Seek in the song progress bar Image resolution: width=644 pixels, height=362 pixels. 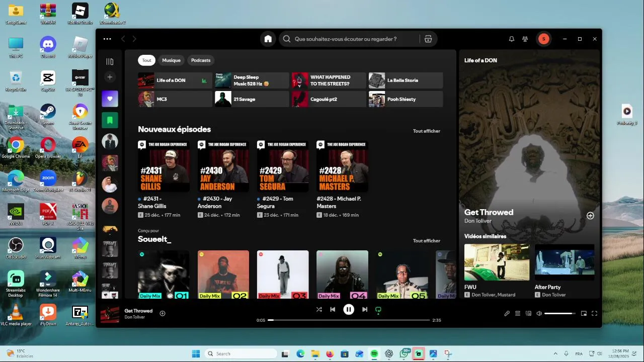pos(349,320)
